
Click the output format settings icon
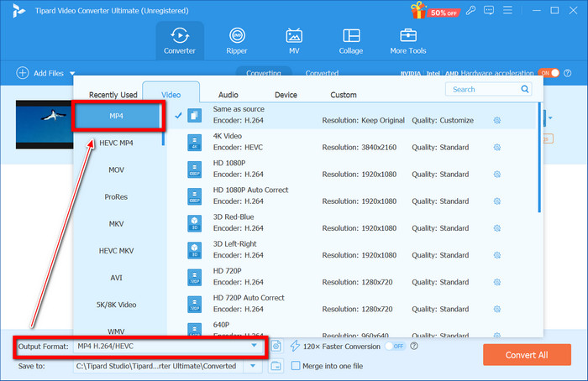[276, 346]
